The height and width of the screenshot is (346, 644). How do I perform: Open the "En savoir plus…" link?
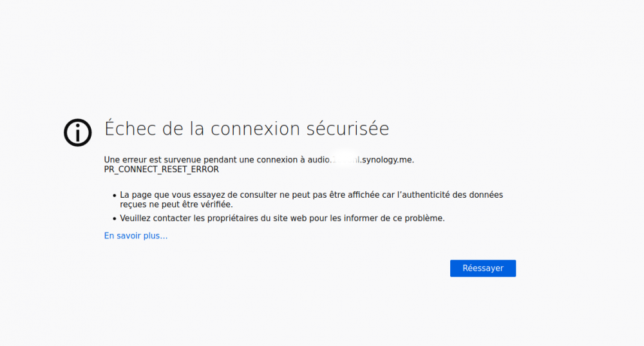[136, 236]
